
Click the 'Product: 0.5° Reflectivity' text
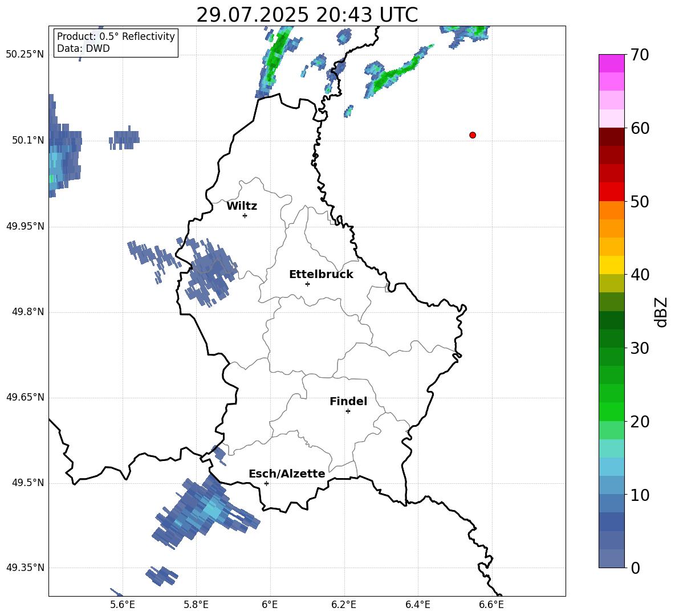(x=116, y=36)
